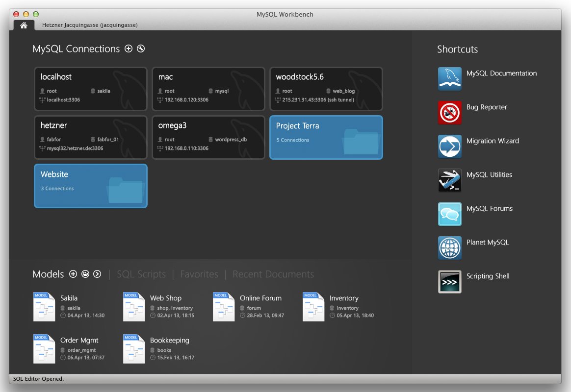Open the Online Forum model icon
Screen dimensions: 571x392
coord(224,307)
